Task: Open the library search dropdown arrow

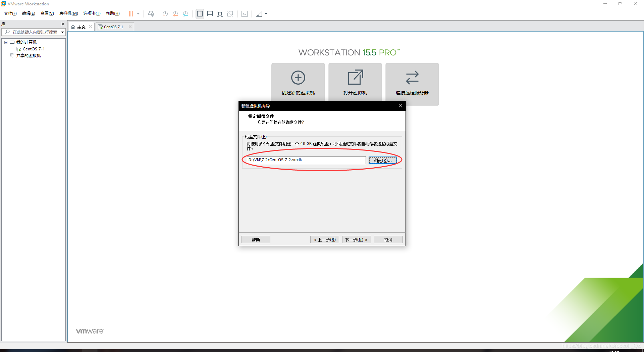Action: 62,32
